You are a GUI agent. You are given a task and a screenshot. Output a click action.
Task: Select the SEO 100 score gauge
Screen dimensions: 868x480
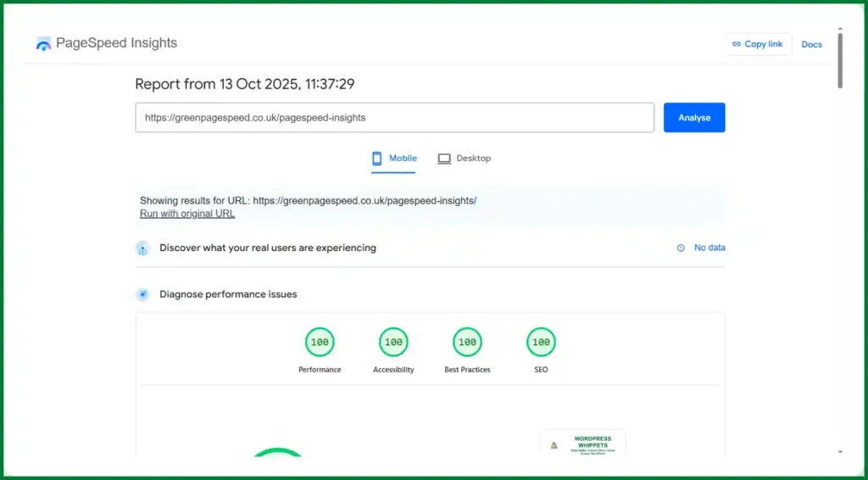(x=541, y=342)
